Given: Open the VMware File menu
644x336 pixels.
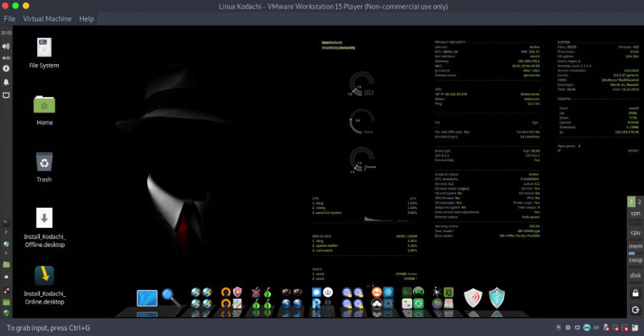Looking at the screenshot, I should (x=9, y=19).
